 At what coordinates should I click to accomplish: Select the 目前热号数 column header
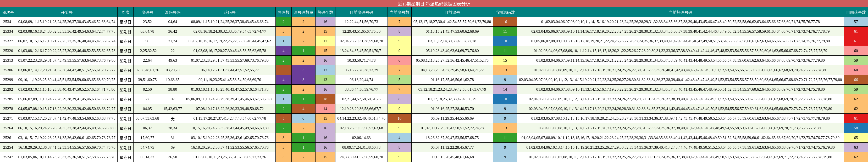856,13
